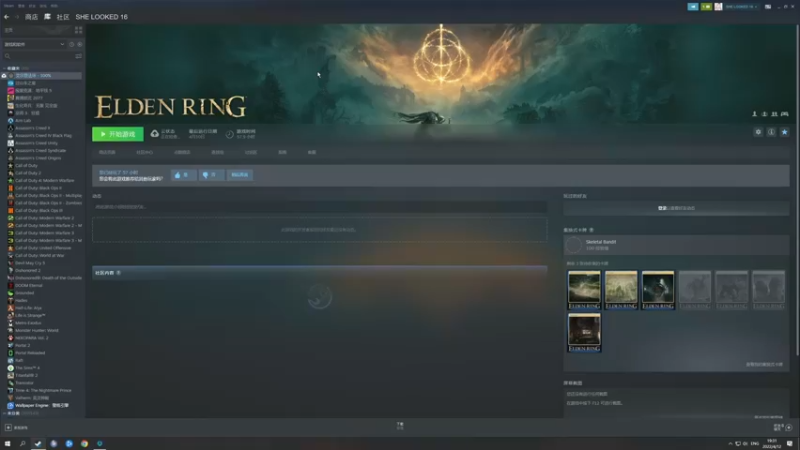Select Call of Duty 4: Modern Warfare
Screen dimensions: 800x450
click(44, 180)
